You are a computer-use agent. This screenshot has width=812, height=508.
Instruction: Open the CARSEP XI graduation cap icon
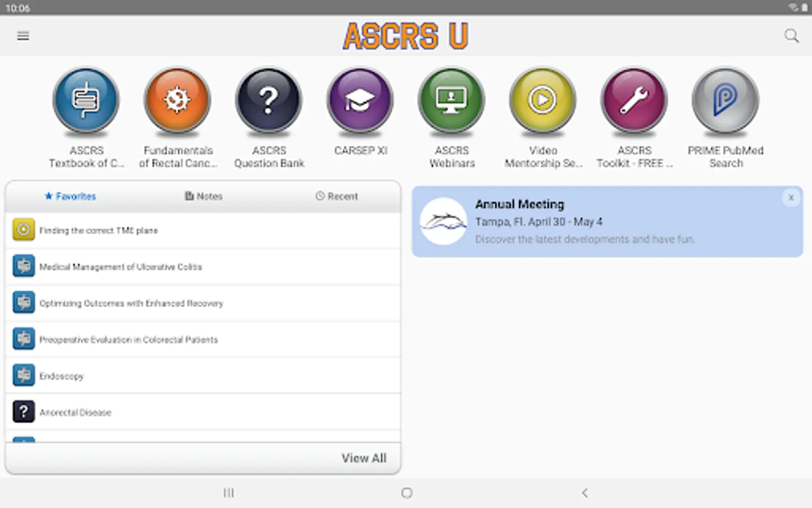(x=360, y=100)
